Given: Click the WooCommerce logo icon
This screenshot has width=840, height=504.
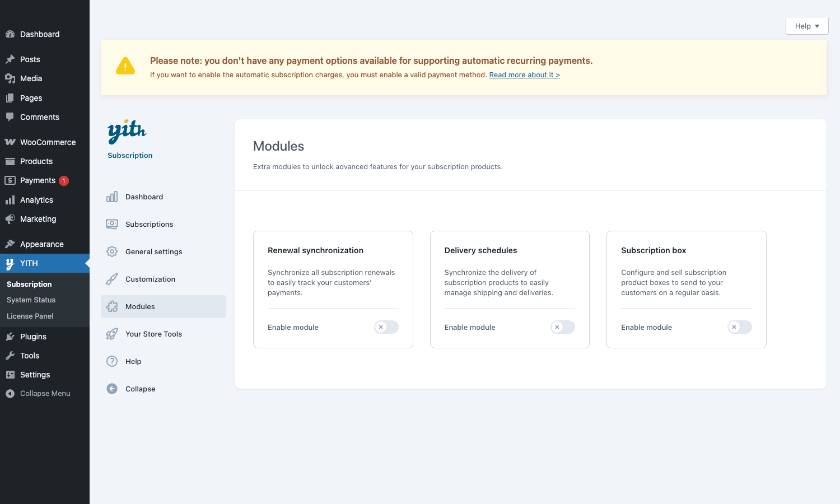Looking at the screenshot, I should (10, 142).
